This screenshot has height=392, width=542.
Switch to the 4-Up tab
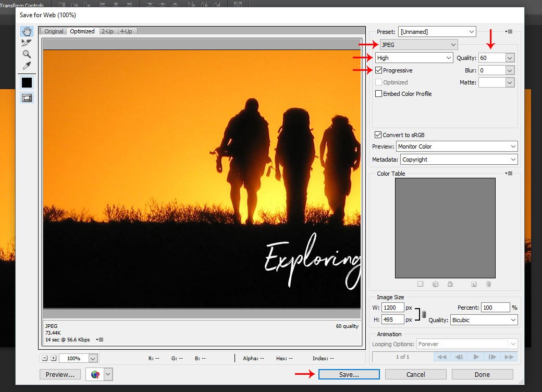(127, 31)
